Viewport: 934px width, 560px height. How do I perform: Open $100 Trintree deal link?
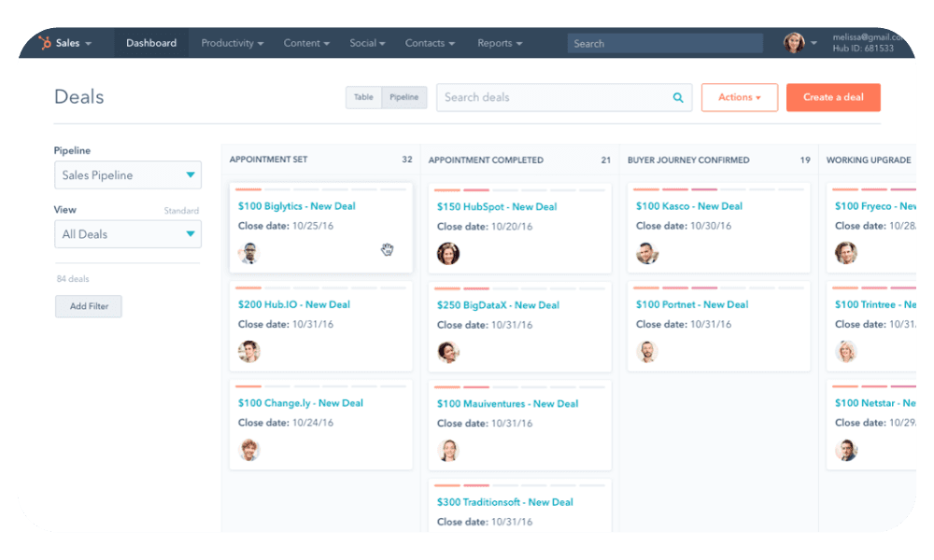[x=875, y=304]
